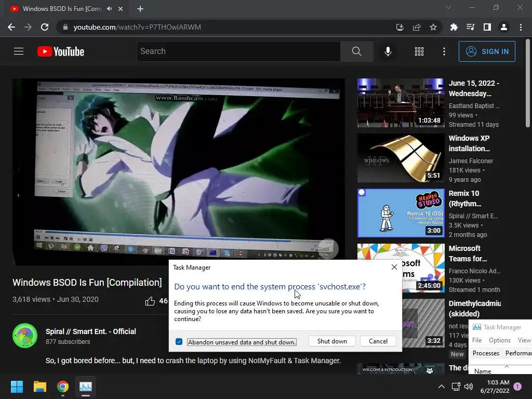Click the video title Windows BSOD Is Fun
This screenshot has height=399, width=532.
(87, 282)
